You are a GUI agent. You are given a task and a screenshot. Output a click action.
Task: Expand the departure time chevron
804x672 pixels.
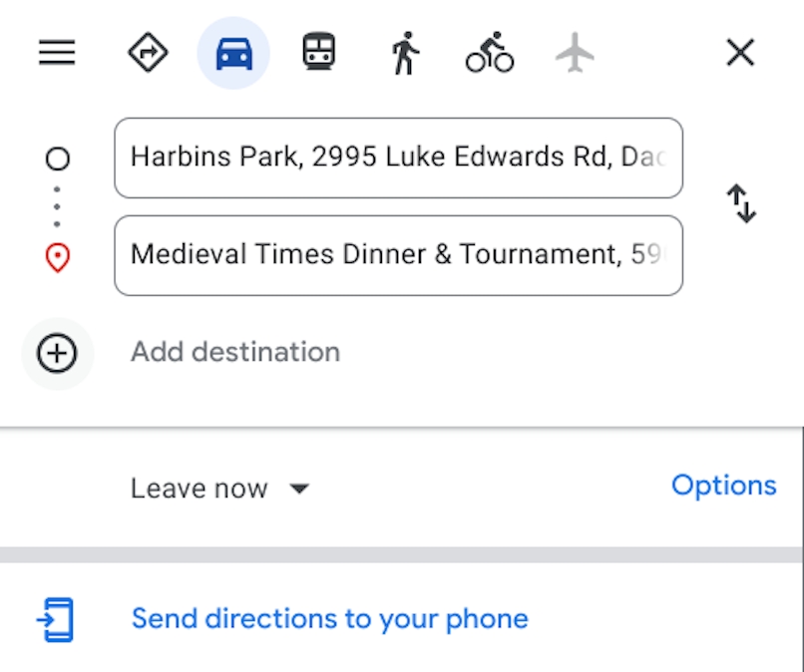(299, 490)
